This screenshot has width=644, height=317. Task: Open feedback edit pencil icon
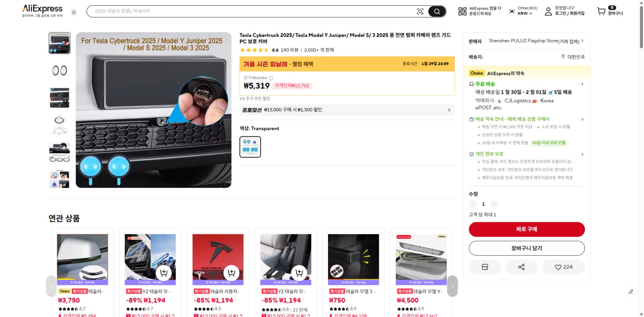tap(631, 292)
